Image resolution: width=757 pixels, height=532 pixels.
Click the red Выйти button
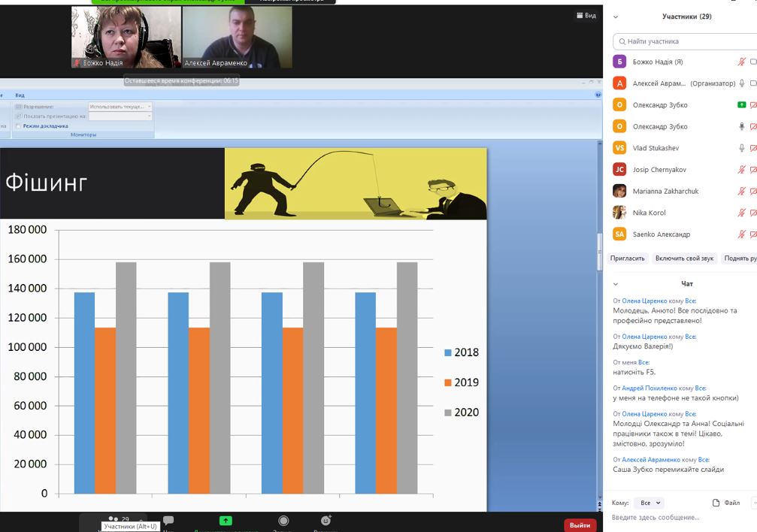coord(580,525)
